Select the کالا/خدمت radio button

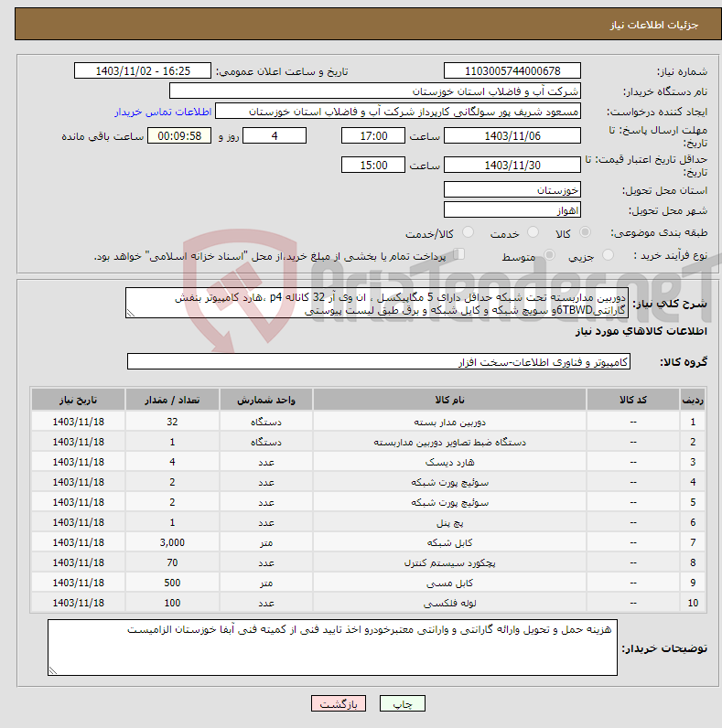468,232
